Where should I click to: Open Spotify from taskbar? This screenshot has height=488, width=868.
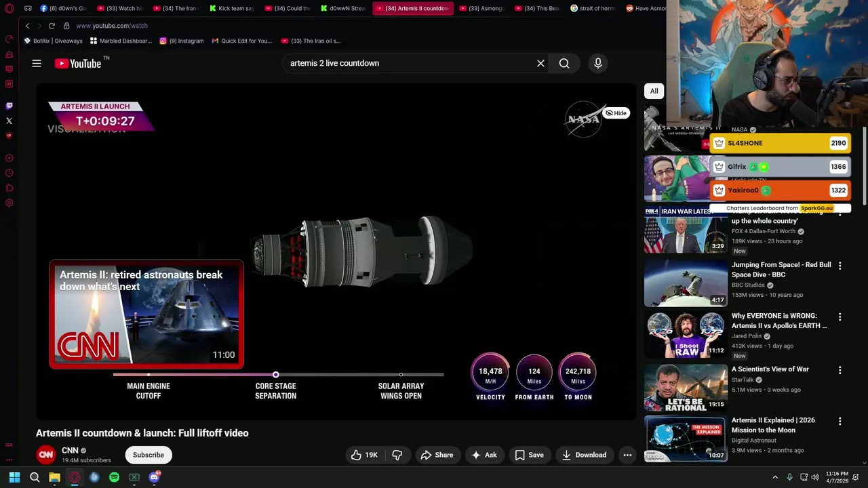click(114, 477)
